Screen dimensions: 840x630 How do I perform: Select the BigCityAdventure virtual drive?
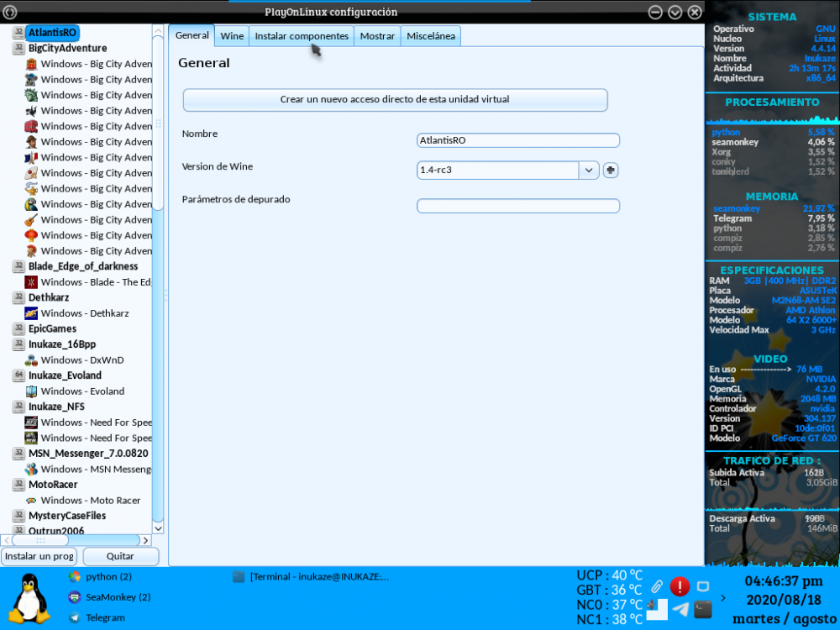[67, 49]
